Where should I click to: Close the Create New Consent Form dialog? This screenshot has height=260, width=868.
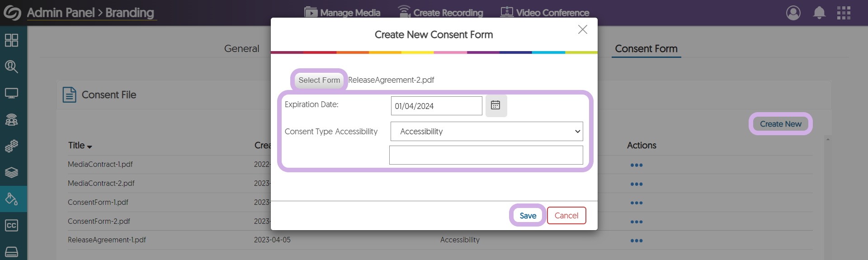[582, 30]
